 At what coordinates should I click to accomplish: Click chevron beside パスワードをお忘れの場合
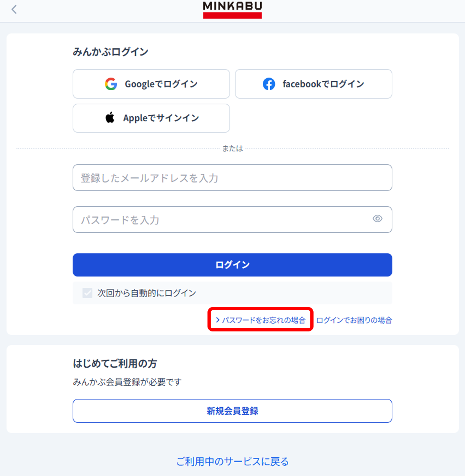coord(218,320)
